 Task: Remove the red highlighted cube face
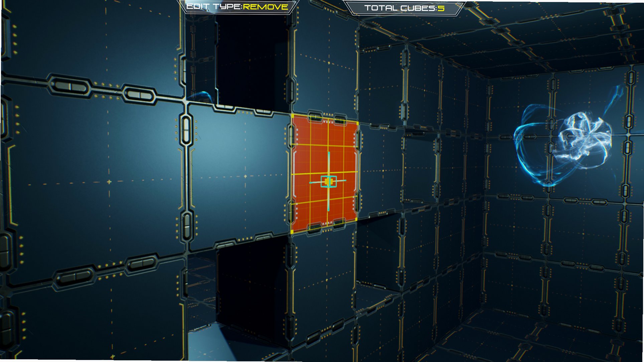pos(325,174)
